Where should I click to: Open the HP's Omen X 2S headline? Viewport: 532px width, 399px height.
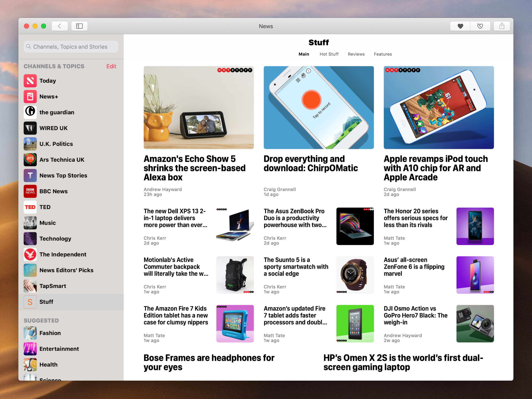(403, 362)
